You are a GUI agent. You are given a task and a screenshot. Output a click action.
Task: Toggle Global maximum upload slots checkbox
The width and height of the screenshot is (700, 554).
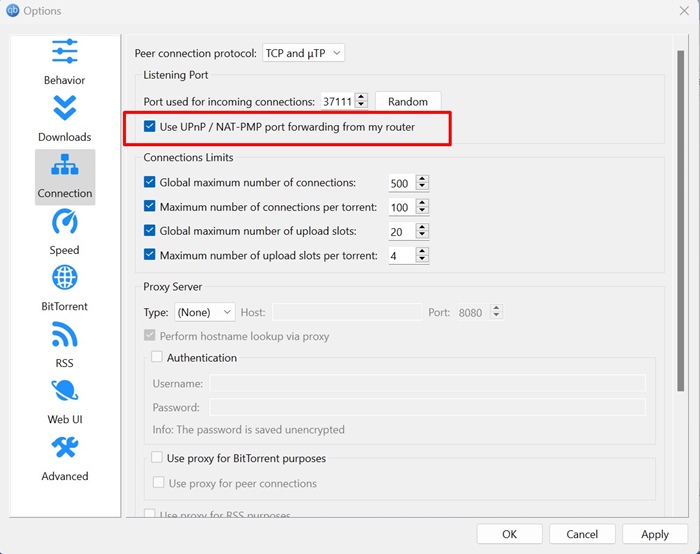pos(150,230)
